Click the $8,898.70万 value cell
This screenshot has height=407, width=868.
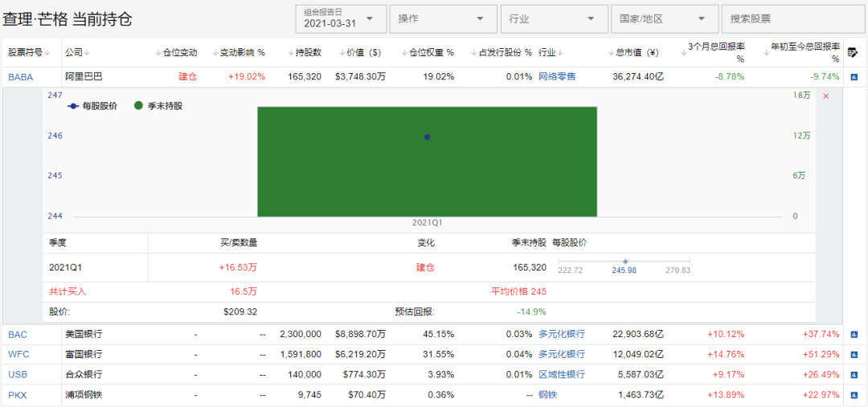(360, 334)
